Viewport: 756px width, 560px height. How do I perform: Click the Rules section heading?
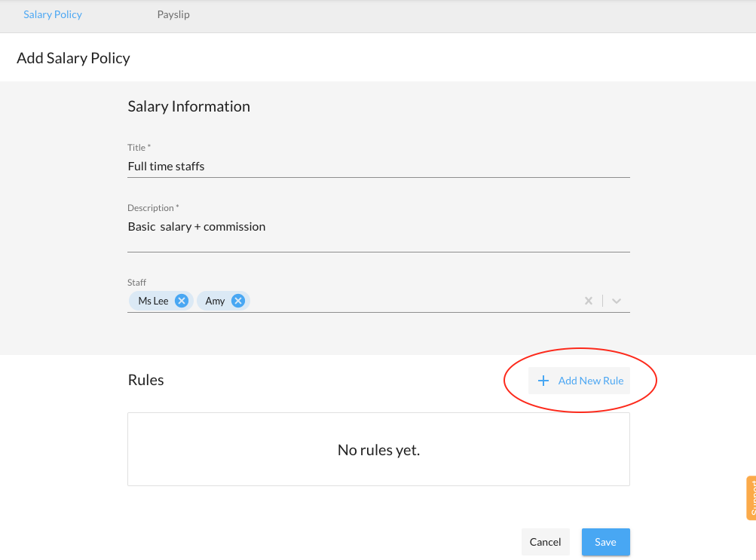(x=146, y=380)
